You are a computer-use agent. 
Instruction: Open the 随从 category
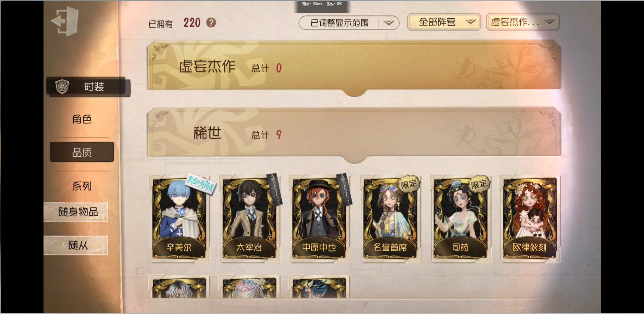(76, 245)
